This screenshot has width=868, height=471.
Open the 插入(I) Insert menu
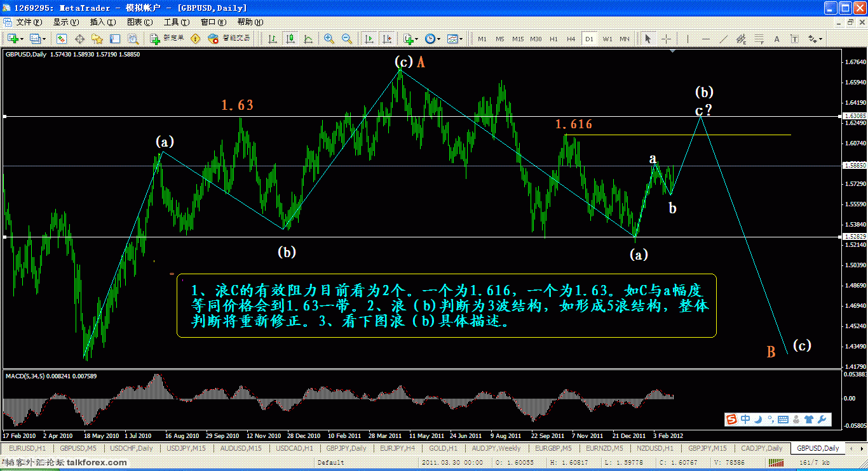(x=102, y=22)
